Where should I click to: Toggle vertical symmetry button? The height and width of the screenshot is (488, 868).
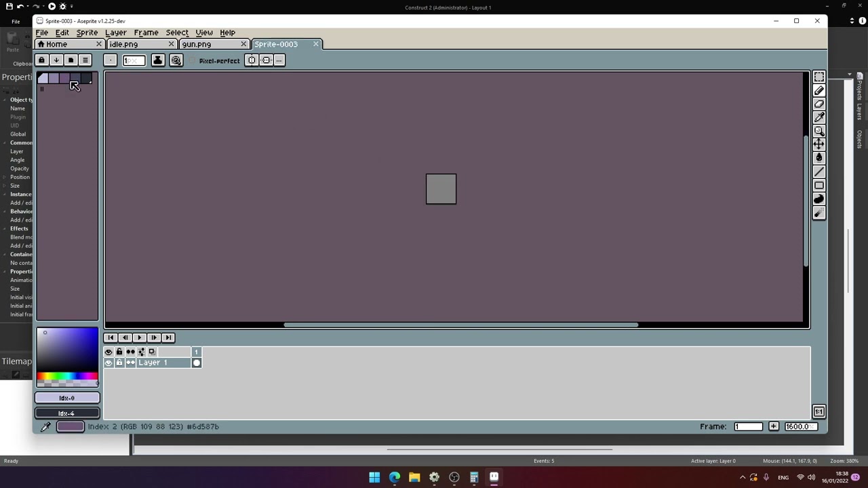(x=266, y=60)
